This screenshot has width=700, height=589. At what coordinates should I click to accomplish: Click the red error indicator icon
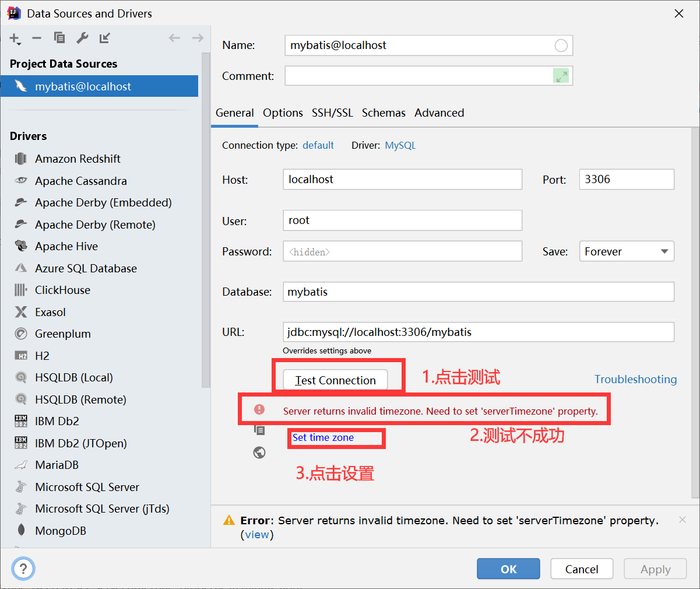[x=259, y=409]
